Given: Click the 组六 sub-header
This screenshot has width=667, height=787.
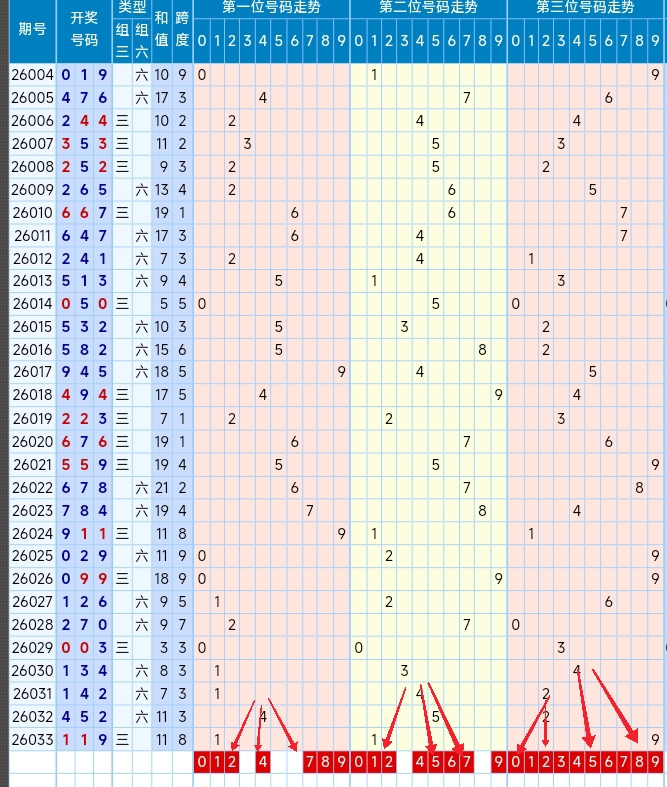Looking at the screenshot, I should [142, 40].
